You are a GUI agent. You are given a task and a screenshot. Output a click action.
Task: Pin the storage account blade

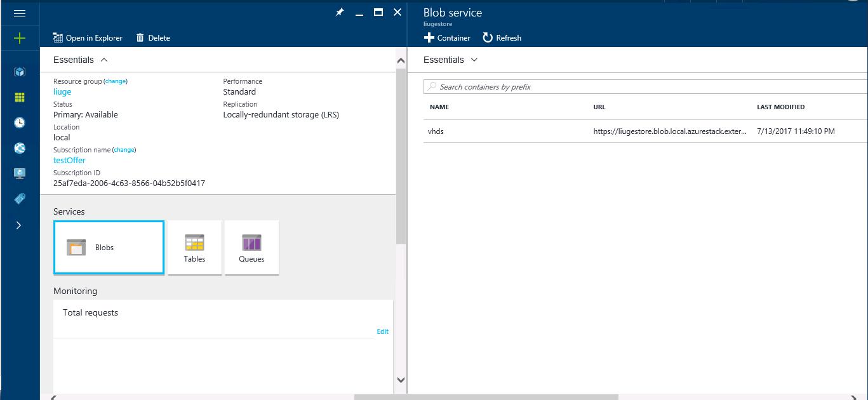[x=340, y=12]
